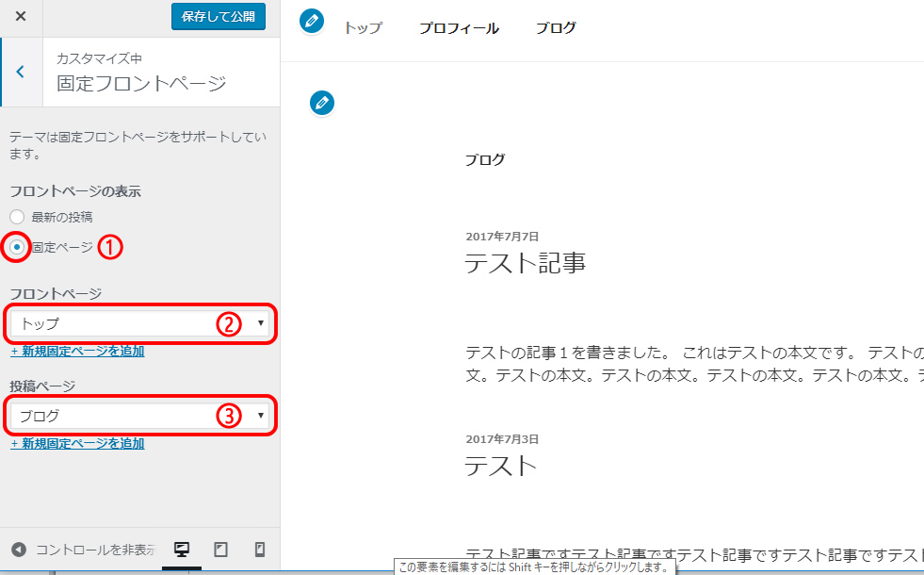Click the edit pencil icon above the blog content
The width and height of the screenshot is (924, 575).
(x=322, y=103)
